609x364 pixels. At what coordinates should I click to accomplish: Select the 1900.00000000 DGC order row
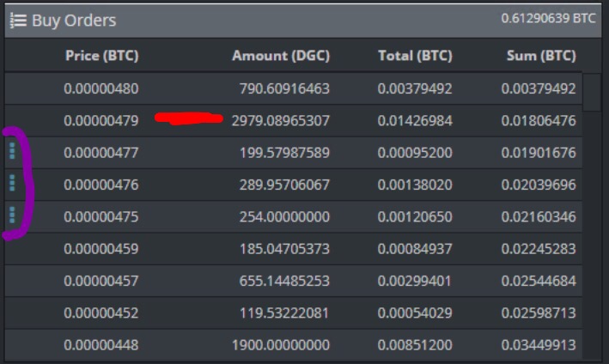(x=293, y=345)
